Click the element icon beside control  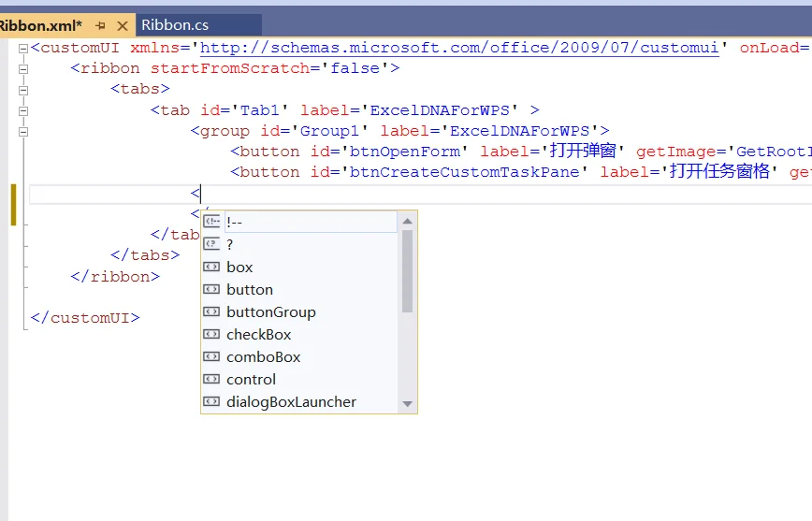click(x=211, y=379)
